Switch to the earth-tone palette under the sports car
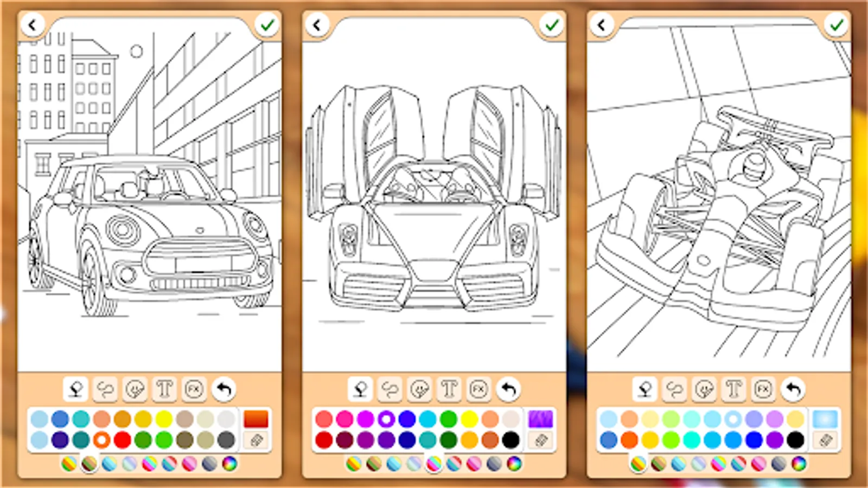 click(374, 464)
